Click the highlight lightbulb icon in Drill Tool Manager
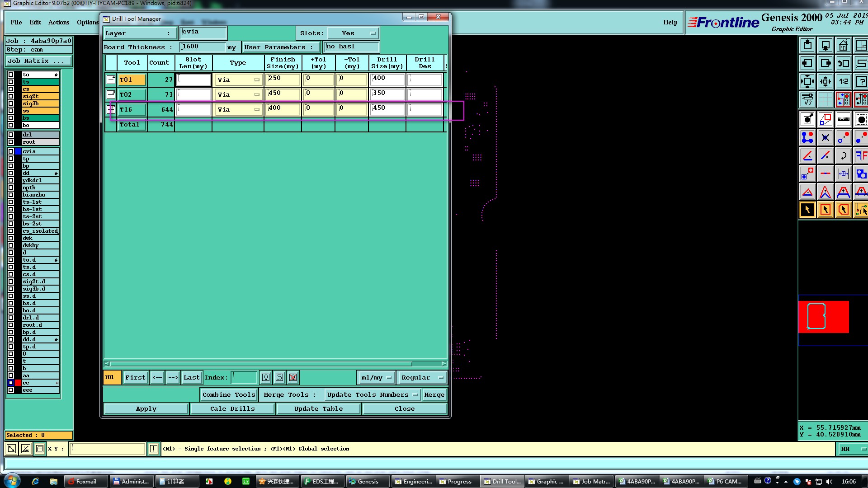Image resolution: width=868 pixels, height=488 pixels. [x=266, y=377]
